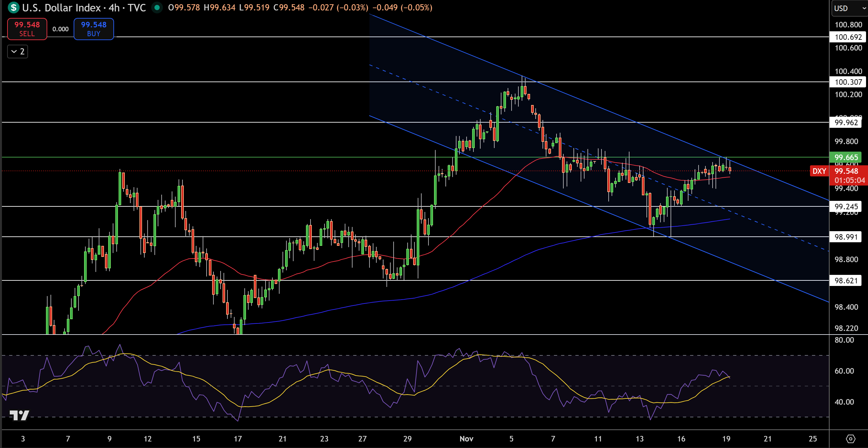Click the blue 99.548 BUY button
The image size is (868, 448).
point(93,29)
